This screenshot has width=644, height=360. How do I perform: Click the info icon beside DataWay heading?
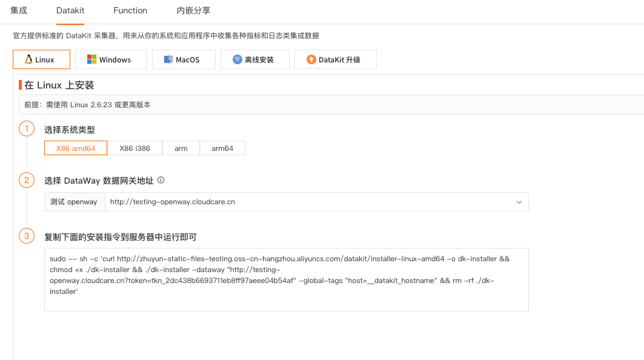[161, 180]
